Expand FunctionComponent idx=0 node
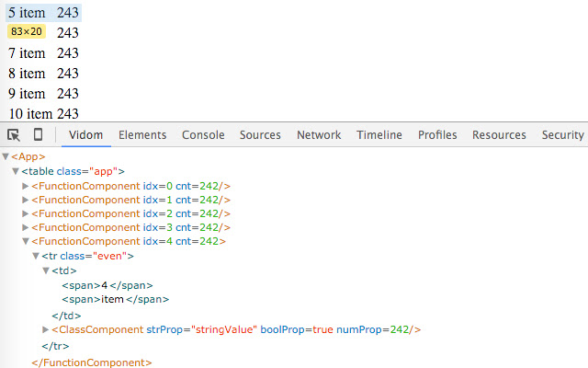 [26, 186]
